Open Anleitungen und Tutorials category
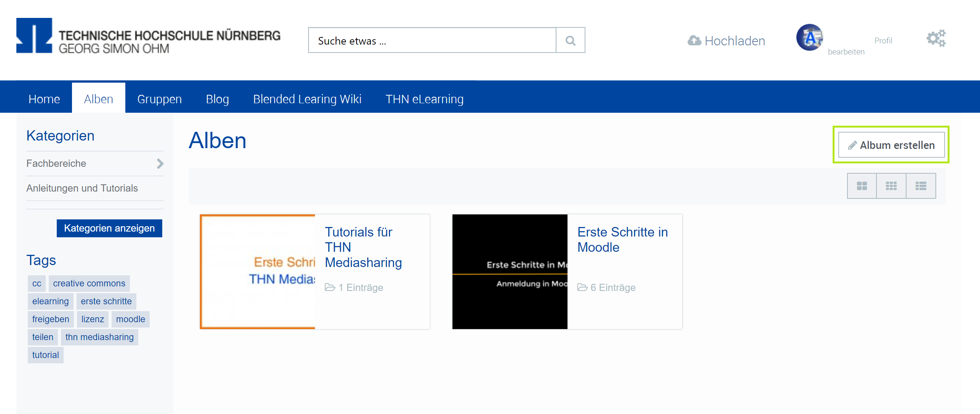Screen dimensions: 980x414 point(82,188)
